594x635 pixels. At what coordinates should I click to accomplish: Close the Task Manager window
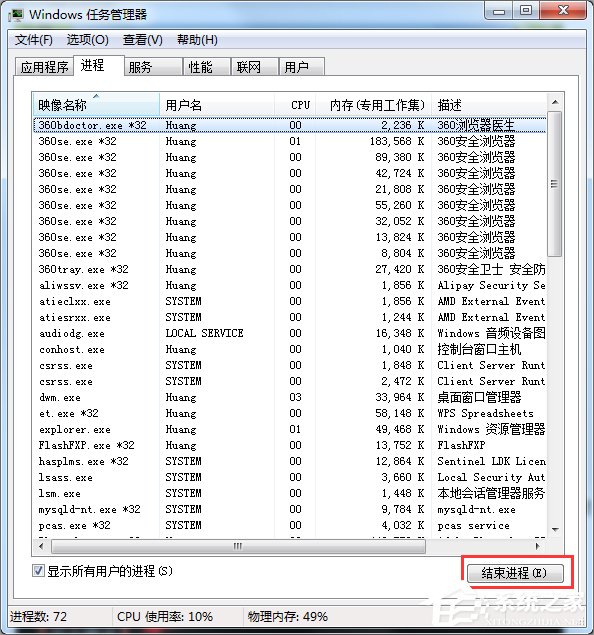coord(563,11)
